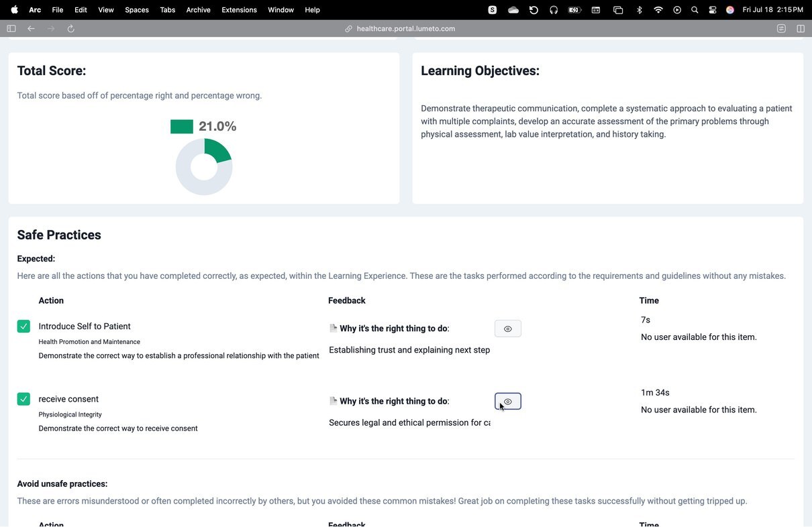The width and height of the screenshot is (812, 527).
Task: Click Secures legal and ethical permission text
Action: [409, 422]
